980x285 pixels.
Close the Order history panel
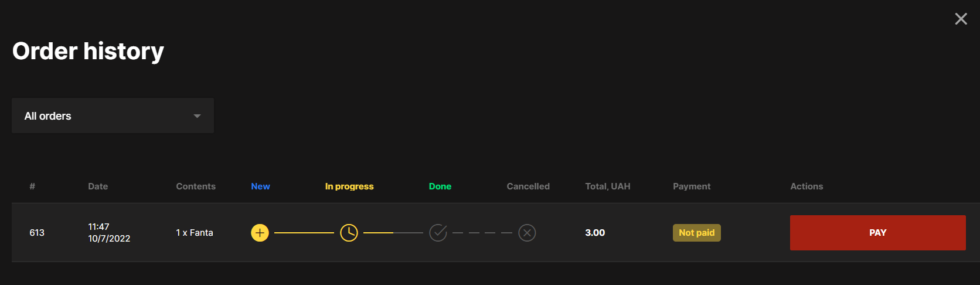click(961, 19)
